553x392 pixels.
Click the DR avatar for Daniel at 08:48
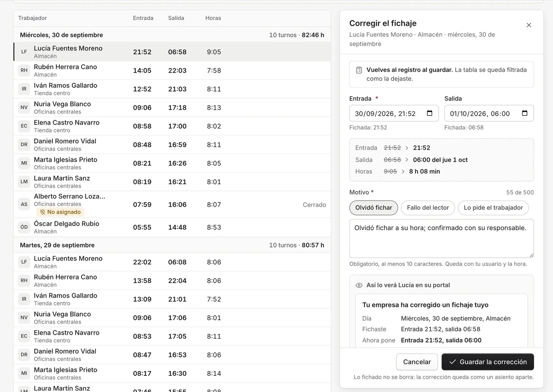tap(24, 145)
